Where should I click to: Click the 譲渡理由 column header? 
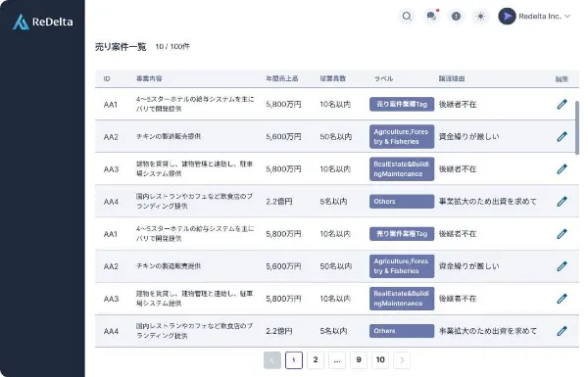[452, 78]
